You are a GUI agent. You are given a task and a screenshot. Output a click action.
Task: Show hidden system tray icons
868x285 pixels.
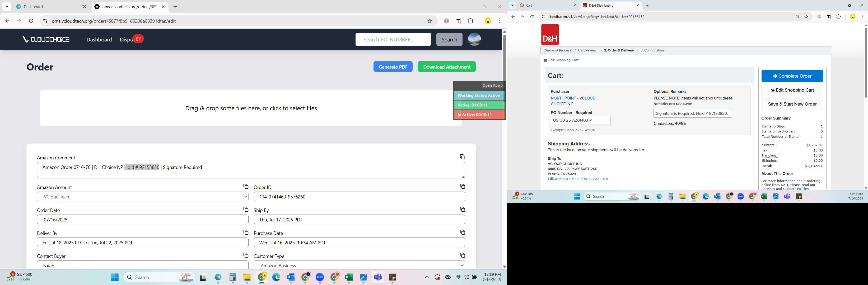[427, 277]
